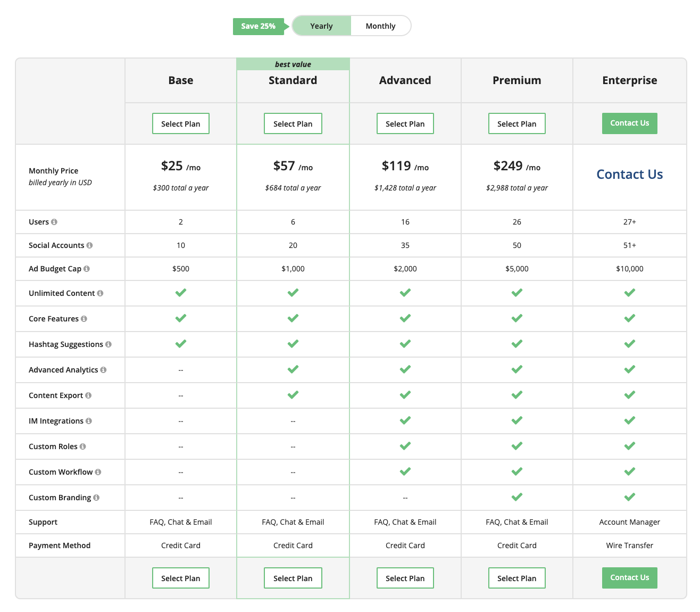Click the Core Features info icon
Viewport: 700px width, 612px height.
[x=84, y=319]
